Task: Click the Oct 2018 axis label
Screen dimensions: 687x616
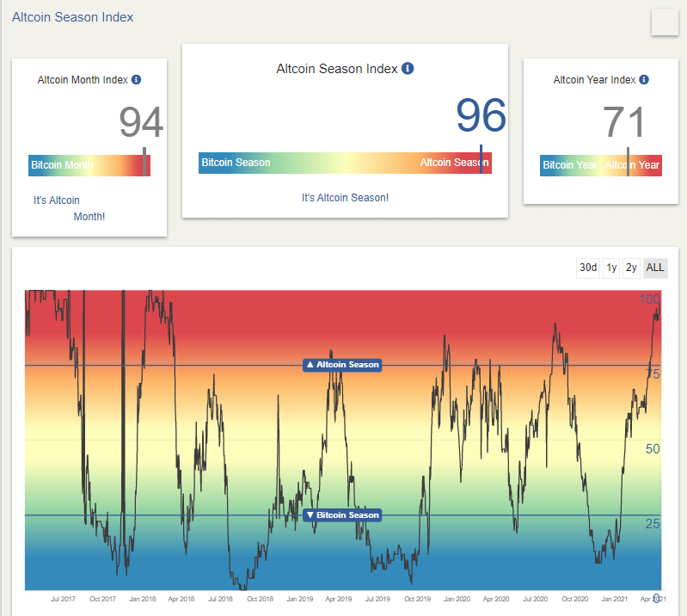Action: pyautogui.click(x=260, y=599)
